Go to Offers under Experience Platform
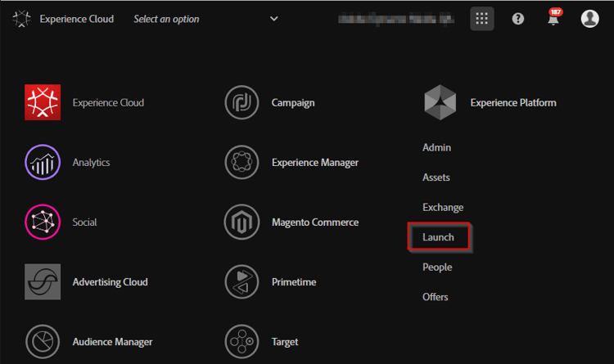 435,297
